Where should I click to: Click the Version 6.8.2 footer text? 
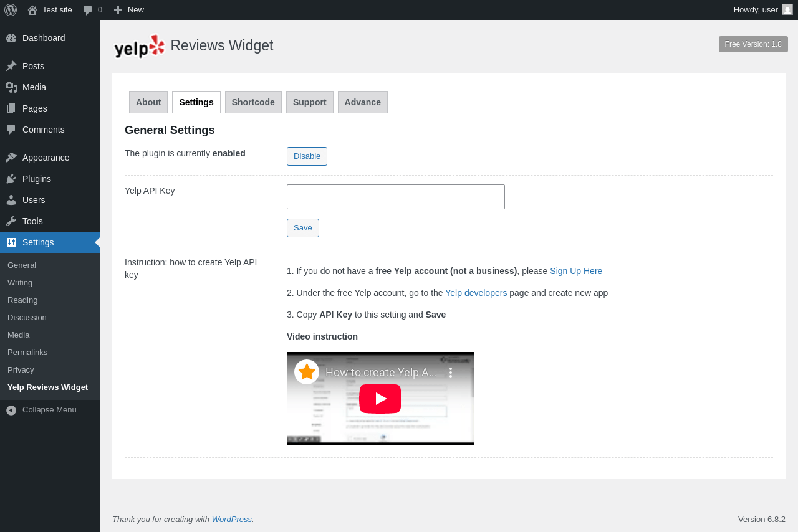click(762, 519)
